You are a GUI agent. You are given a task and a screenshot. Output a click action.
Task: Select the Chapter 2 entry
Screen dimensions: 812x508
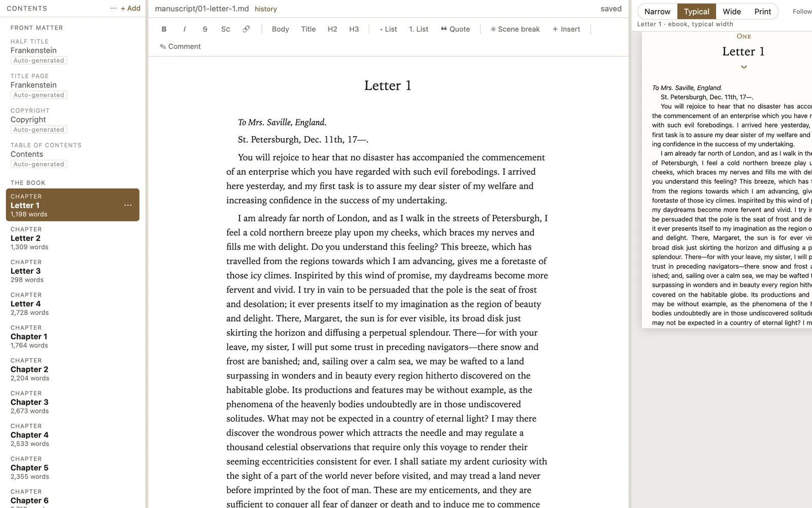point(73,369)
